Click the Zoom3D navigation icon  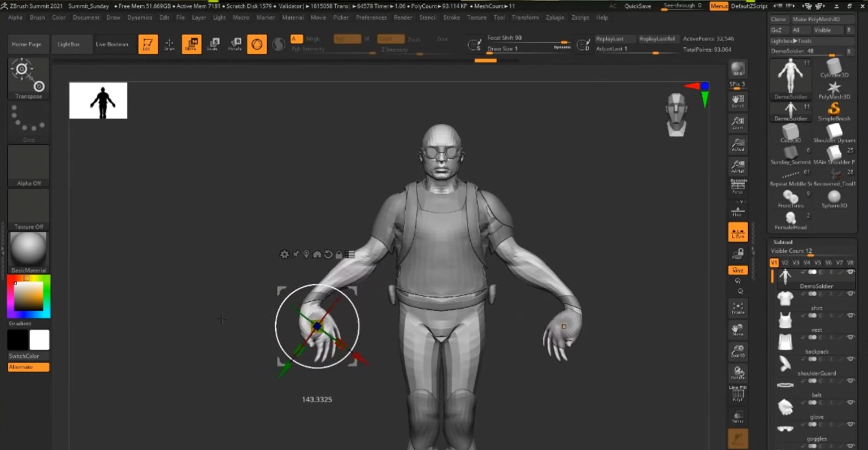[x=737, y=352]
